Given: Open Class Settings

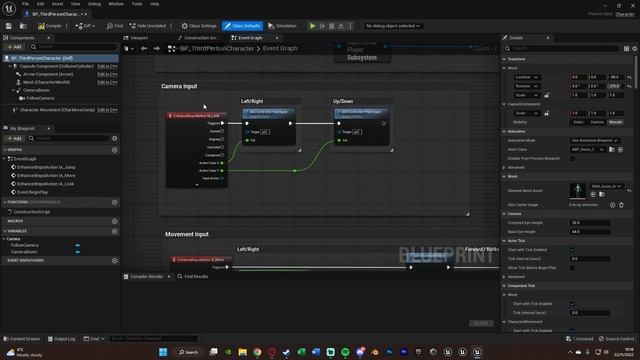Looking at the screenshot, I should tap(199, 26).
